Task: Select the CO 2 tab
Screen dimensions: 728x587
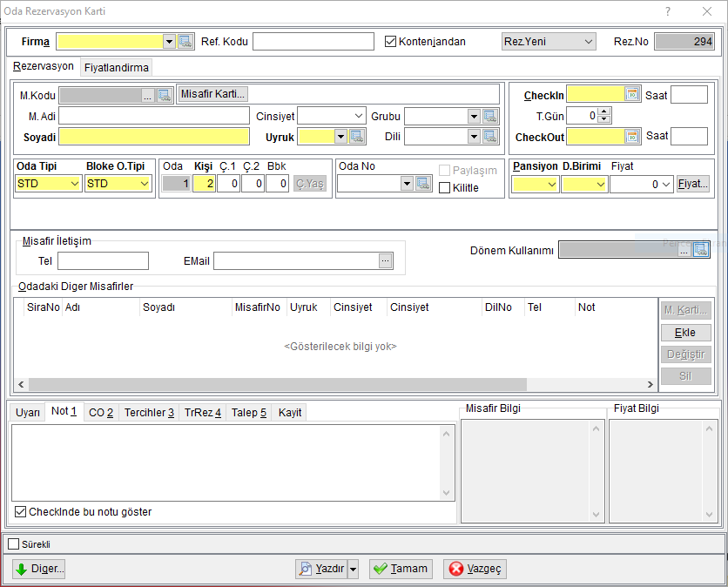Action: [x=101, y=413]
